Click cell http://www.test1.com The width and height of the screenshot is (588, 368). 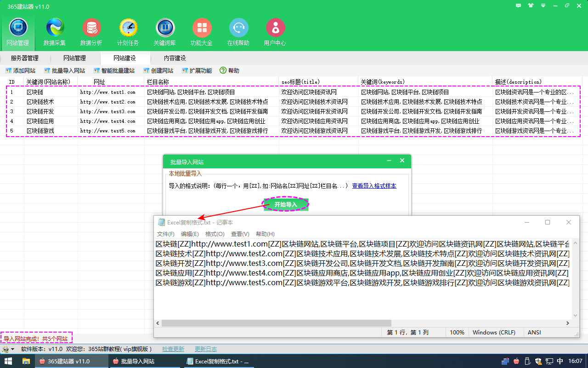(x=107, y=92)
